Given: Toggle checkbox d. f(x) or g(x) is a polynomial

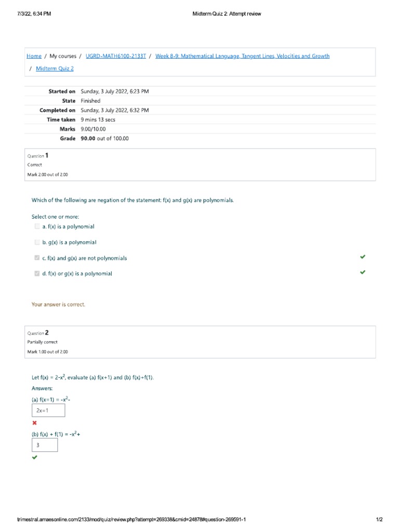Looking at the screenshot, I should (x=37, y=273).
